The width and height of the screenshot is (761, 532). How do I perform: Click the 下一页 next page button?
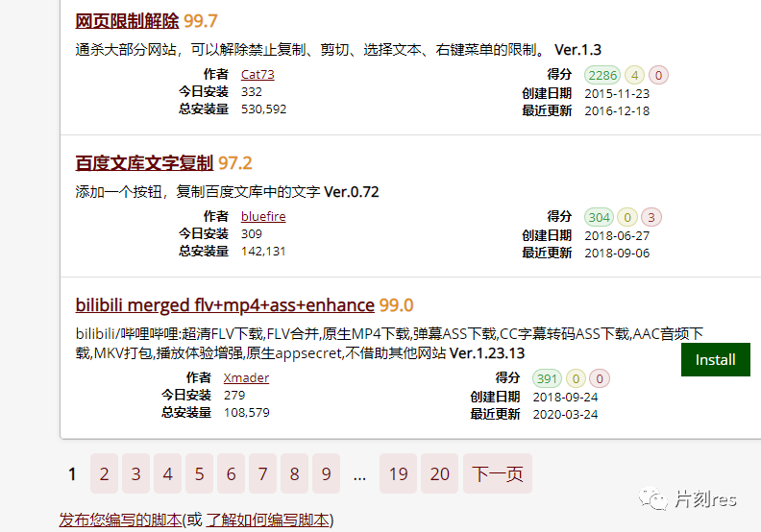click(498, 473)
